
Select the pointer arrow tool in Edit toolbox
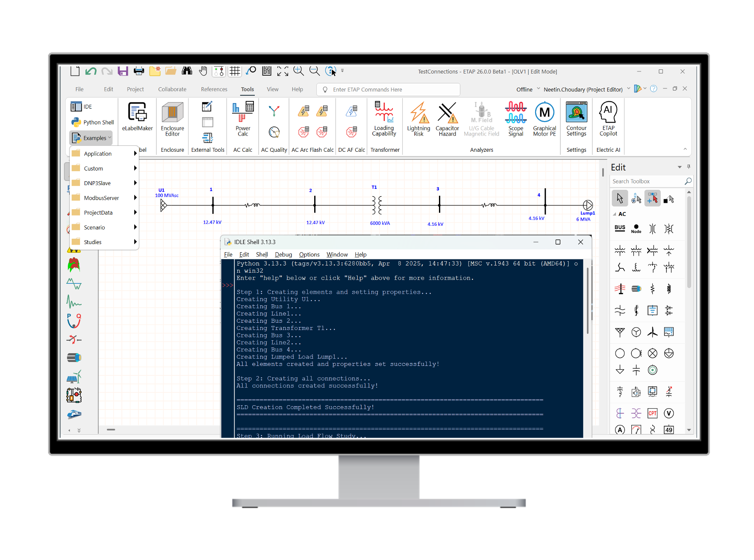coord(620,198)
